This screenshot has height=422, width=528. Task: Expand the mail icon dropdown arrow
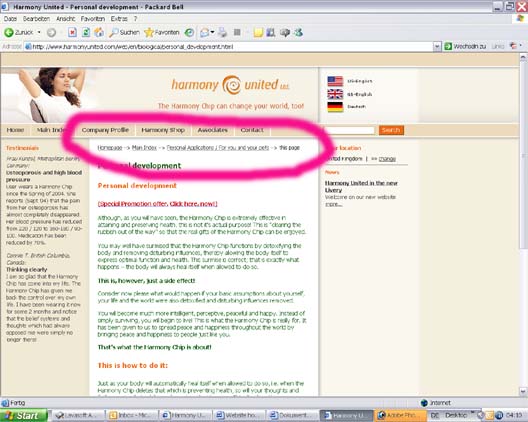pos(212,32)
